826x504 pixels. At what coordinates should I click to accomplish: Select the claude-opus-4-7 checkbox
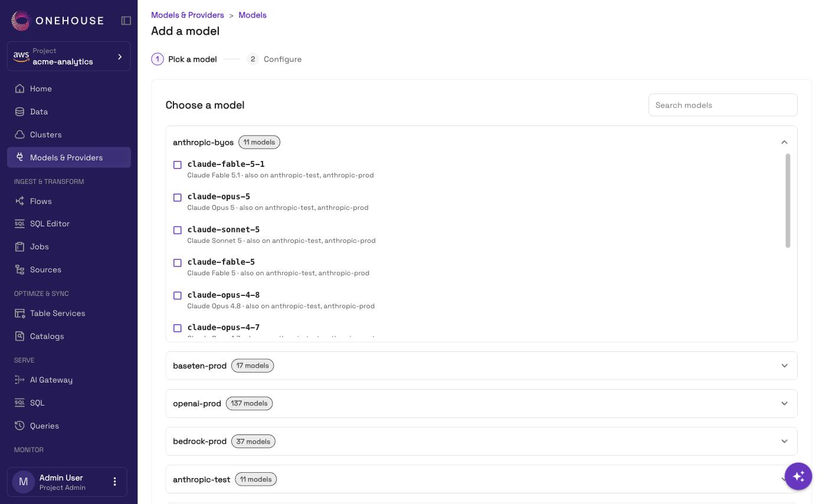click(x=177, y=328)
